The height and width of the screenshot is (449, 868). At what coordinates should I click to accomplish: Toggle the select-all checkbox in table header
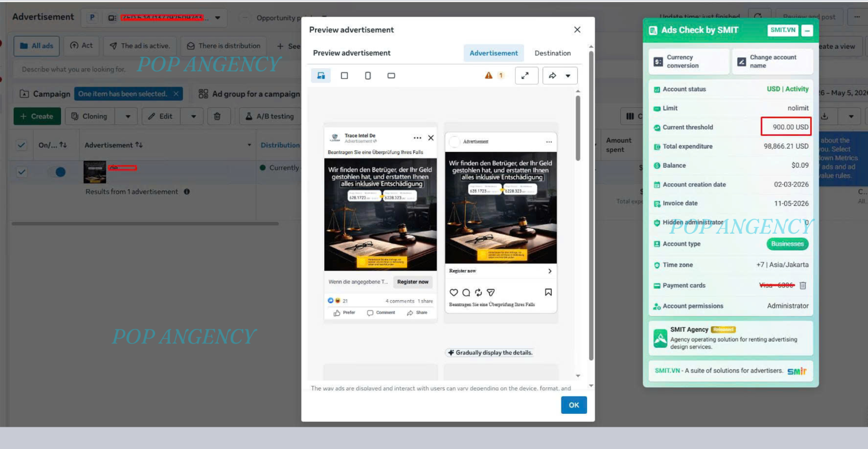click(22, 145)
